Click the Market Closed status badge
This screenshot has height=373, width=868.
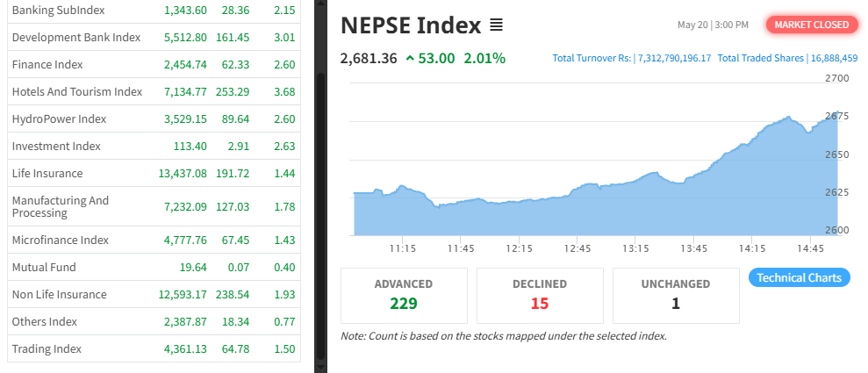pyautogui.click(x=811, y=25)
